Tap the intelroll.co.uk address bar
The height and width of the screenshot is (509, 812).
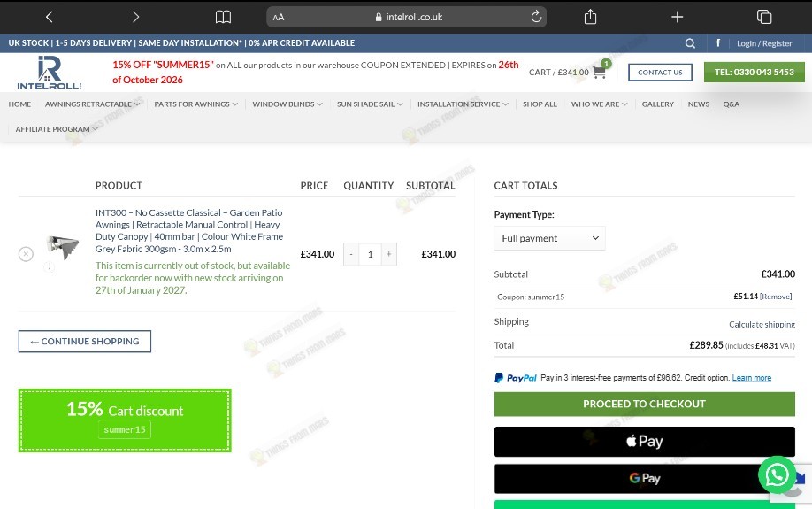pyautogui.click(x=407, y=17)
